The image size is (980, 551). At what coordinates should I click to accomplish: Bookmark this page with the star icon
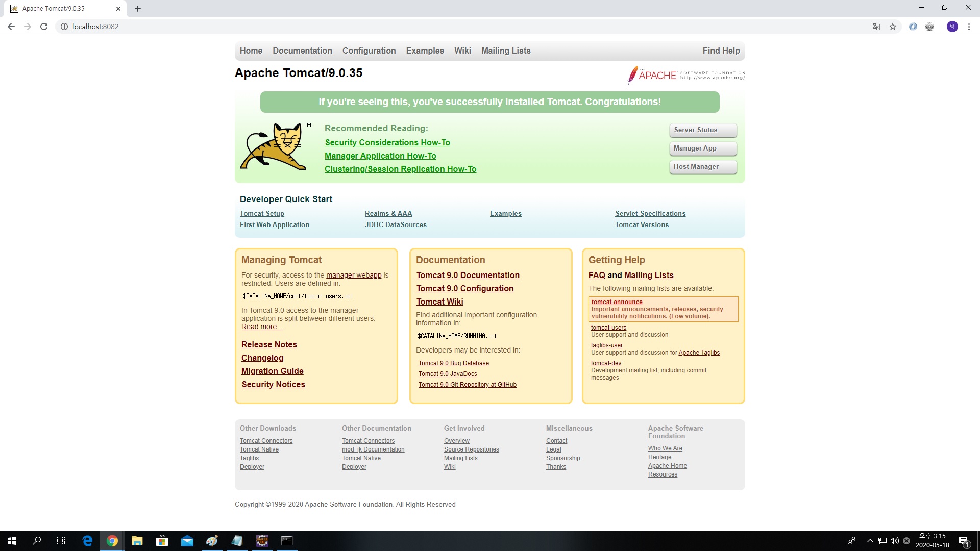point(893,27)
